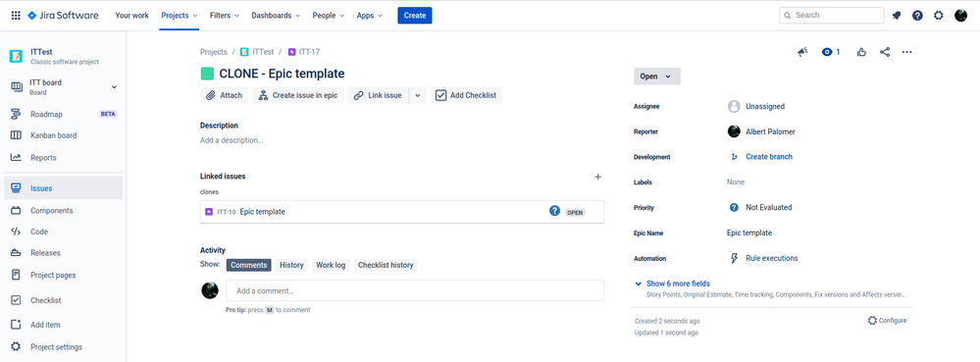Click the priority icon on linked issue ITT-10
Screen dimensions: 980x362
[554, 211]
